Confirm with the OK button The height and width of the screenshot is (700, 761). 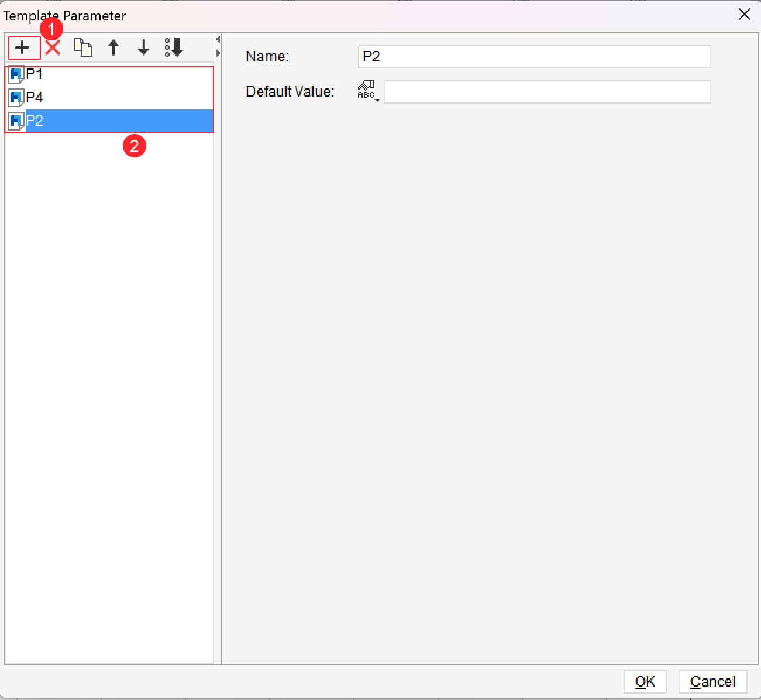645,682
